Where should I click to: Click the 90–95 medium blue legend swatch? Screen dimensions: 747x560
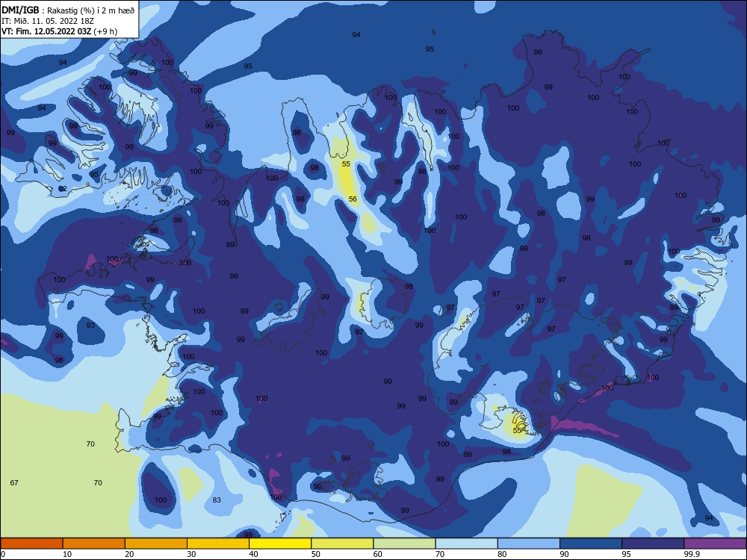(591, 544)
